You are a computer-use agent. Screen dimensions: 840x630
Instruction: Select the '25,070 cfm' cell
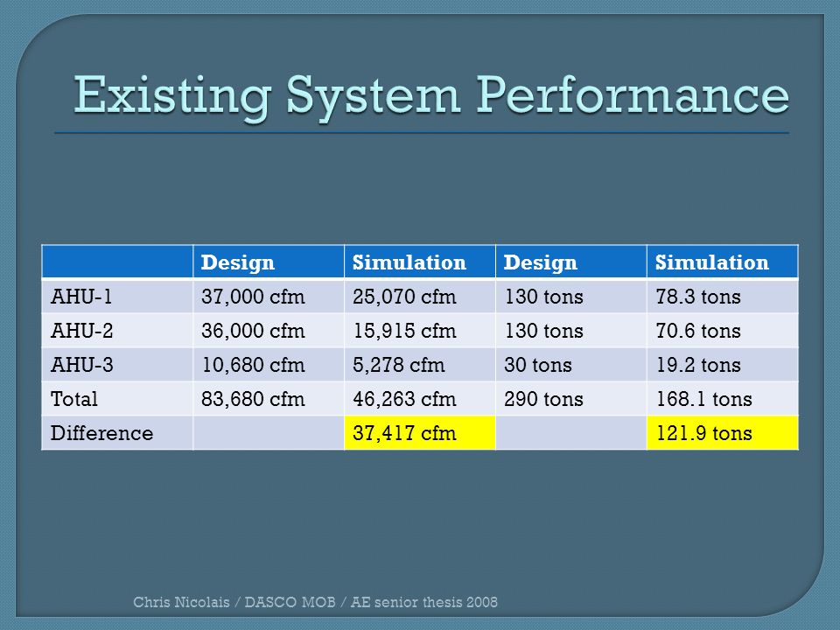(x=420, y=297)
